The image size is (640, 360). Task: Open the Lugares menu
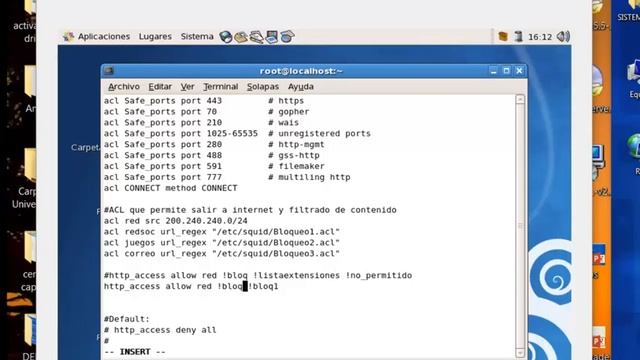155,36
